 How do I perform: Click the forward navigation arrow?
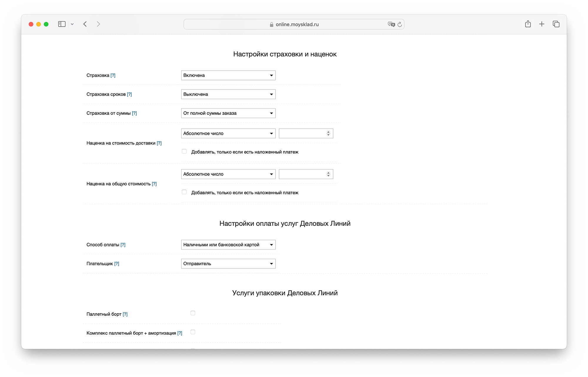pyautogui.click(x=98, y=24)
